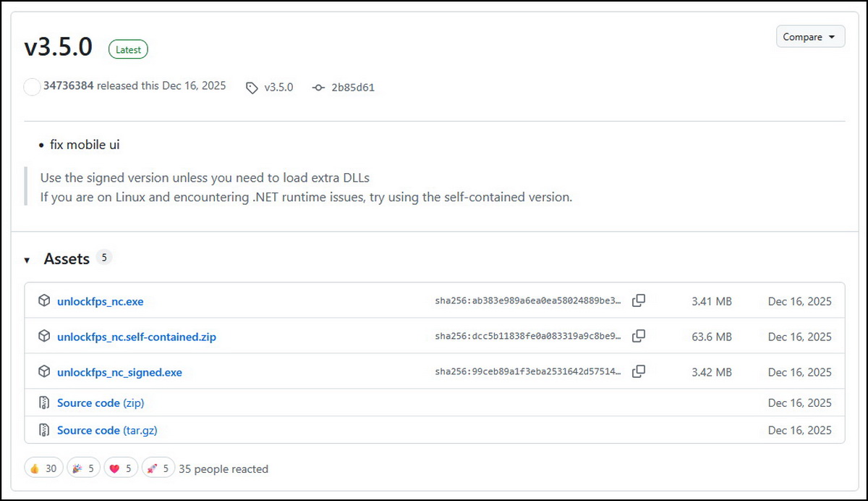868x501 pixels.
Task: Click the package icon beside unlockfps_nc.self-contained.zip
Action: point(44,336)
